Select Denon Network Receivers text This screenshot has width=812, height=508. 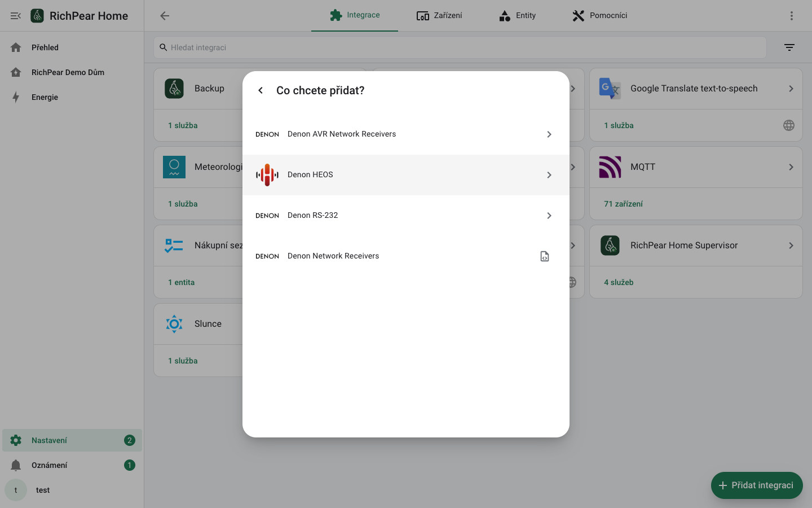point(333,256)
